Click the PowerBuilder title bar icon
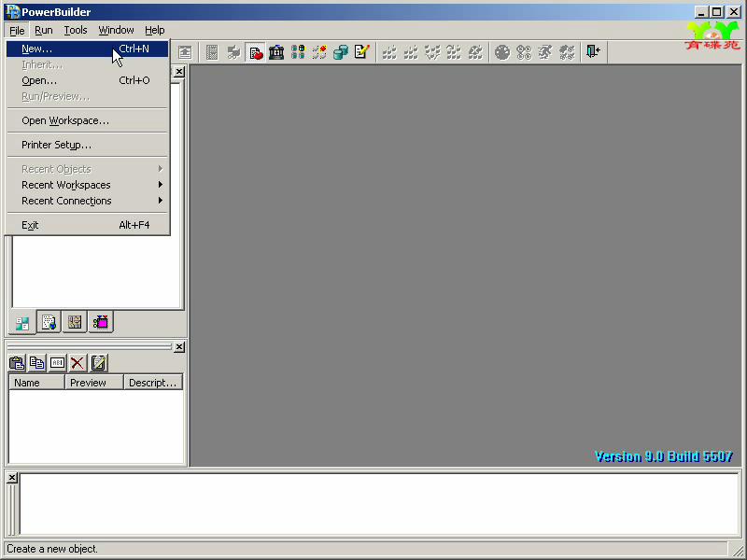 12,12
